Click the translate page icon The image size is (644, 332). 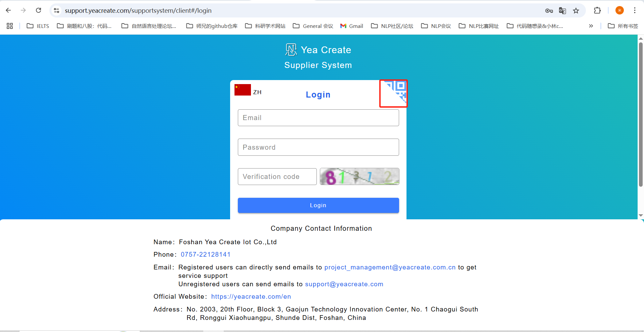(562, 11)
